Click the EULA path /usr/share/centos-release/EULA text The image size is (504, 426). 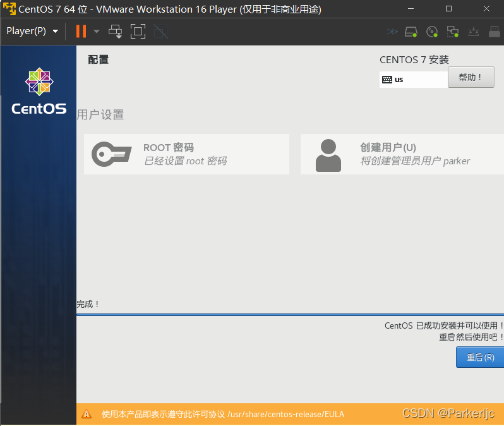[285, 414]
